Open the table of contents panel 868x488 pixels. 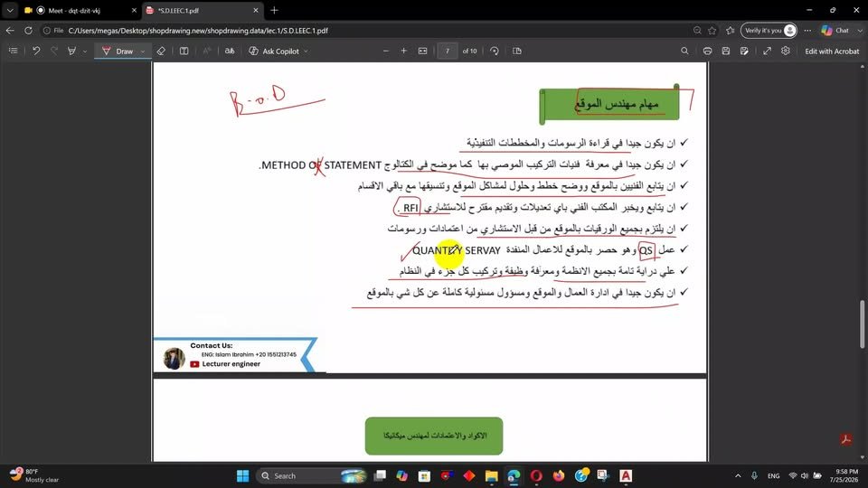tap(14, 51)
